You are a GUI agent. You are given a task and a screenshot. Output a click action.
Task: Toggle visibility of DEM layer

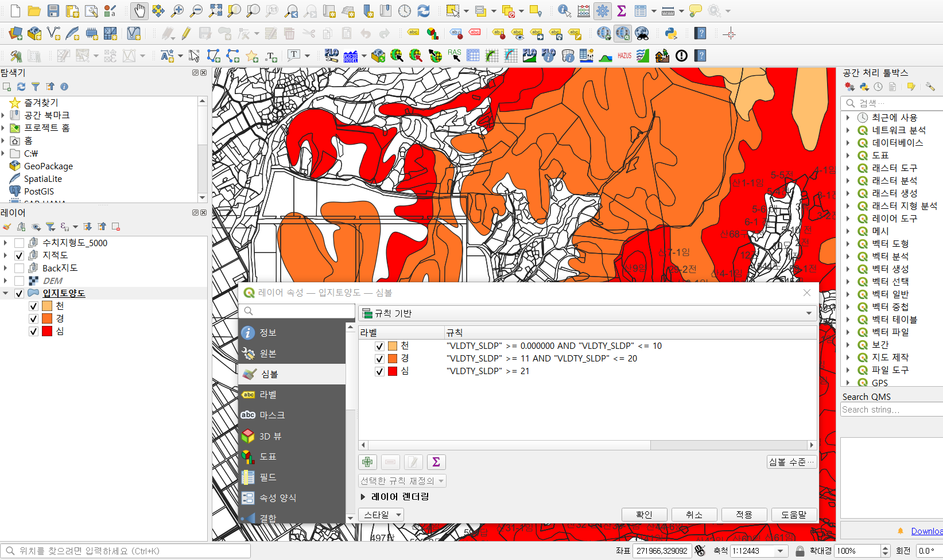[x=19, y=281]
